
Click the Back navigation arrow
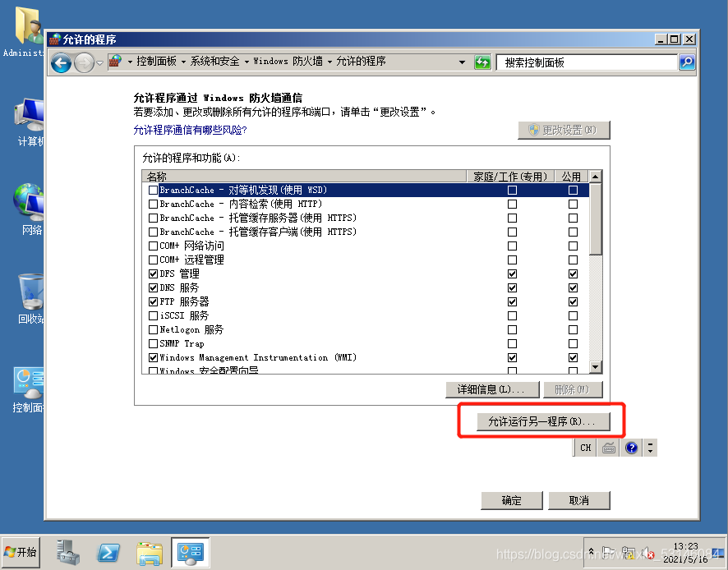[61, 62]
